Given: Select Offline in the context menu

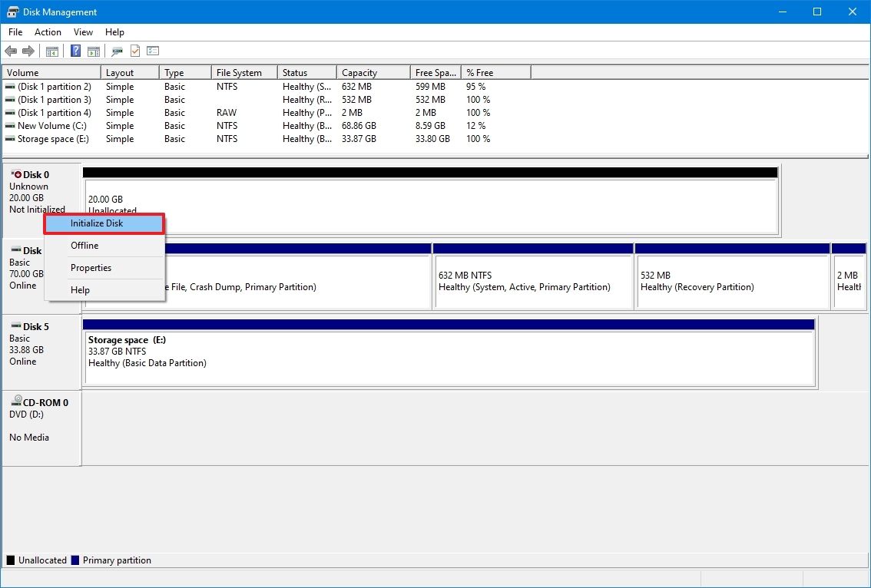Looking at the screenshot, I should [x=84, y=246].
